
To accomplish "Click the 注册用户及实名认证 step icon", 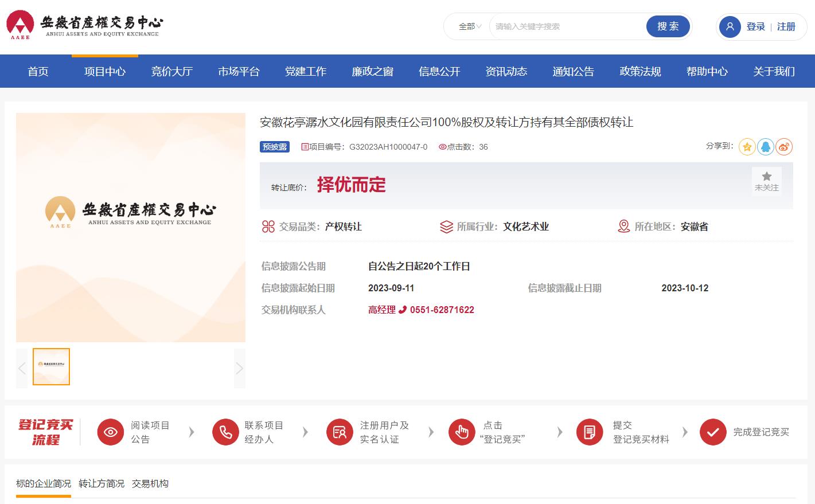I will (340, 432).
